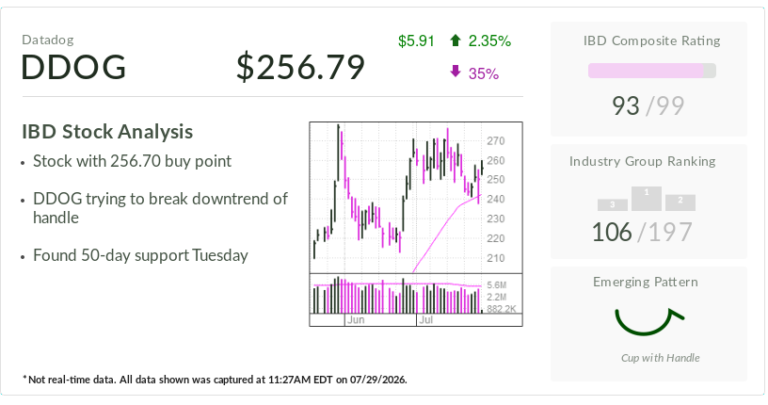
Task: Click the 'Stock with 256.70 buy point' bullet
Action: click(132, 161)
